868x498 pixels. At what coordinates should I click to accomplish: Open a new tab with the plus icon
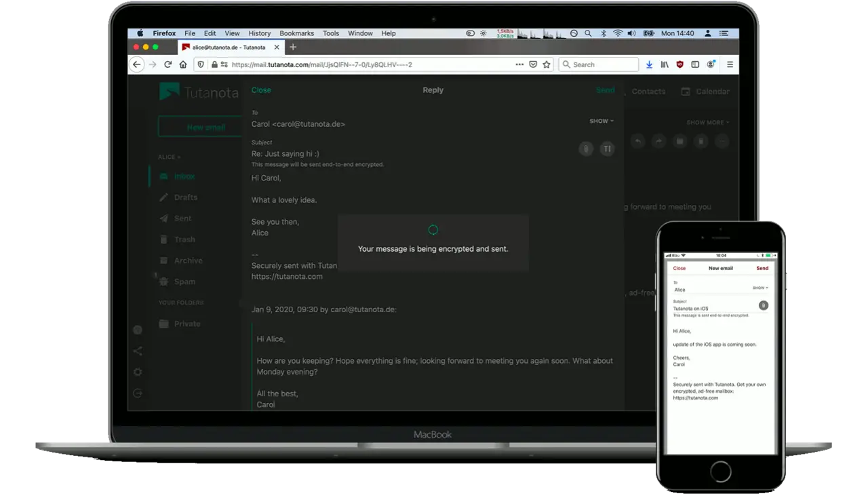point(293,47)
